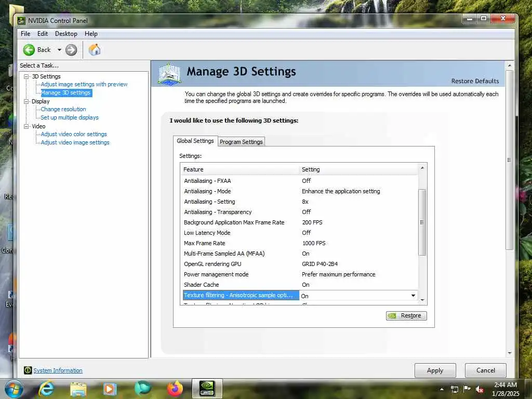Click Restore Defaults link
The height and width of the screenshot is (399, 532).
click(x=475, y=81)
